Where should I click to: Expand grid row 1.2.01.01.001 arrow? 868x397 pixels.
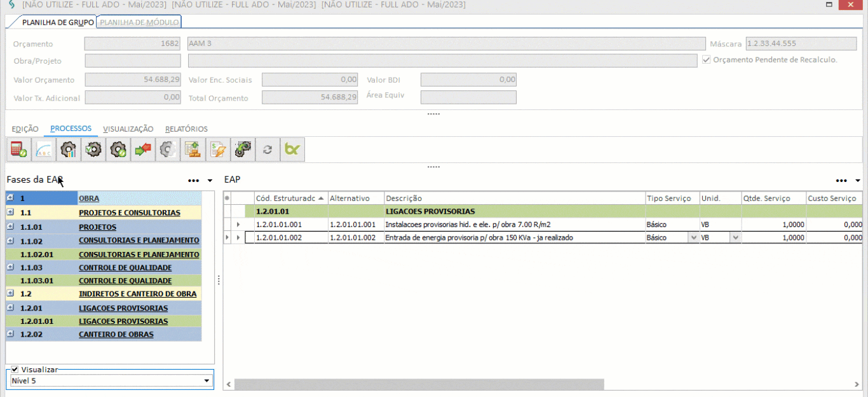[x=238, y=225]
